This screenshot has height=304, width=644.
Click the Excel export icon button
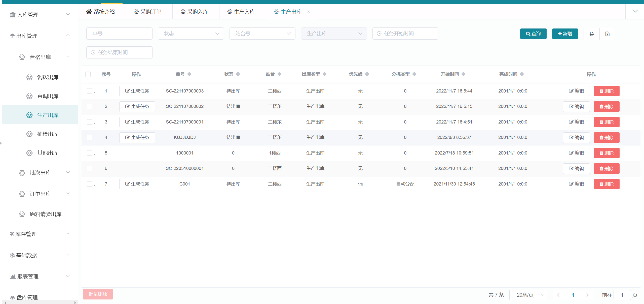[607, 34]
